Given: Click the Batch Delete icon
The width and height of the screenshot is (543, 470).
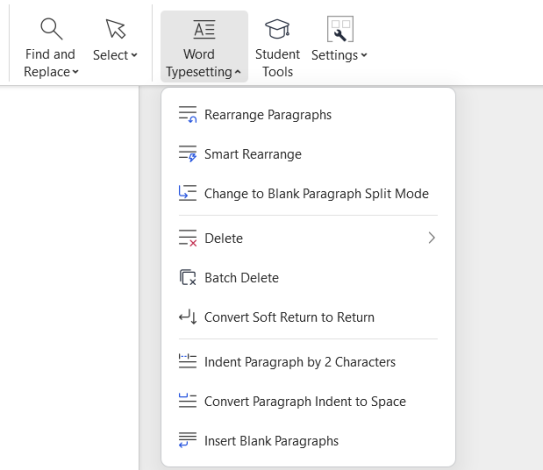Looking at the screenshot, I should point(188,277).
